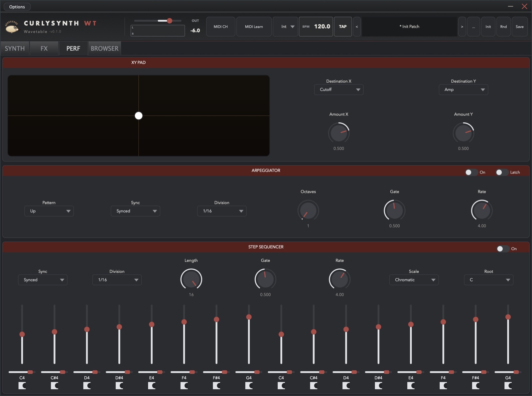Toggle the step 16 (last G4) square icon
This screenshot has width=532, height=396.
coord(508,385)
